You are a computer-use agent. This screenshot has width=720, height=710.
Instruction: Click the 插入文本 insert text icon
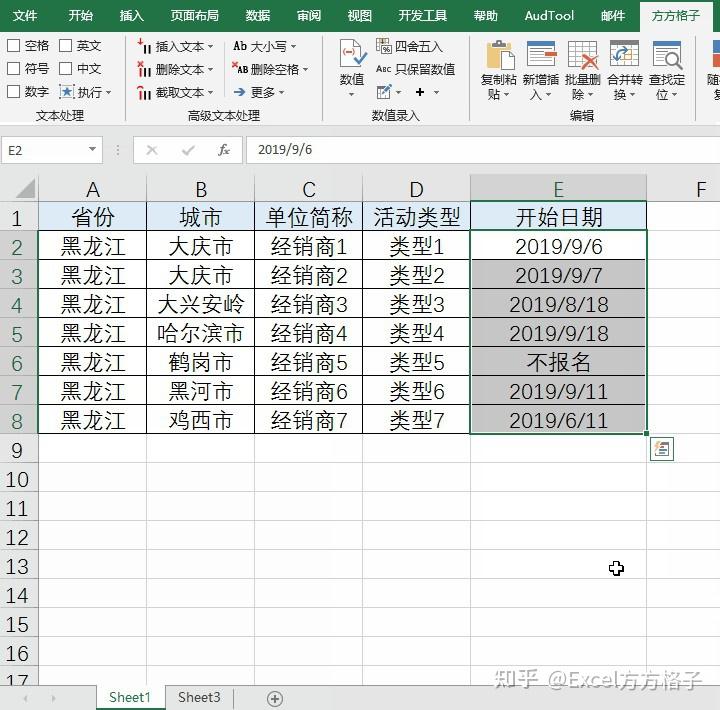pos(144,46)
